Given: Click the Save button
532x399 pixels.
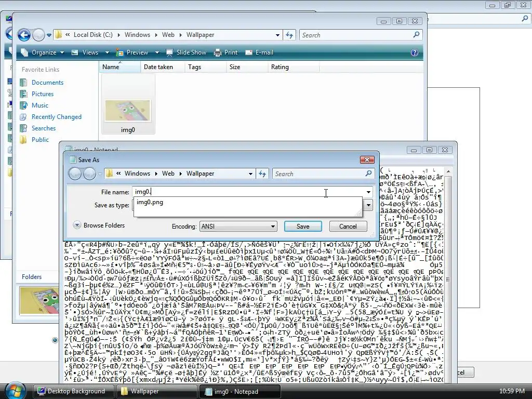Looking at the screenshot, I should tap(303, 227).
